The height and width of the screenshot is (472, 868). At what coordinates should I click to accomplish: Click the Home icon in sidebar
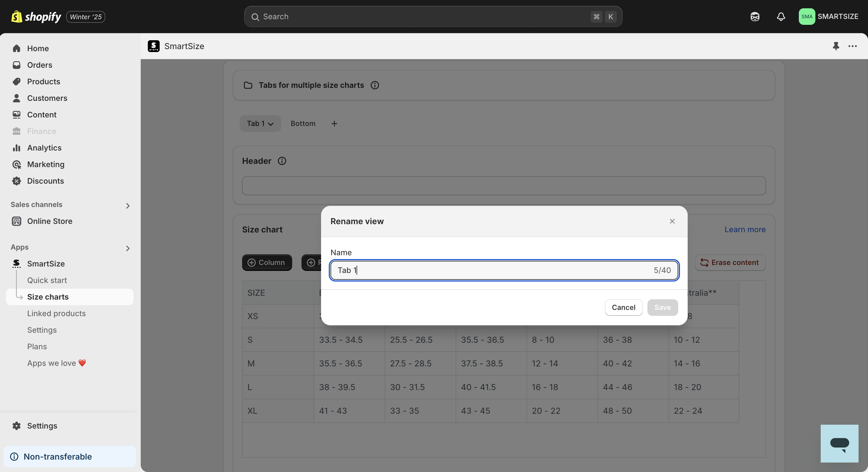point(17,49)
